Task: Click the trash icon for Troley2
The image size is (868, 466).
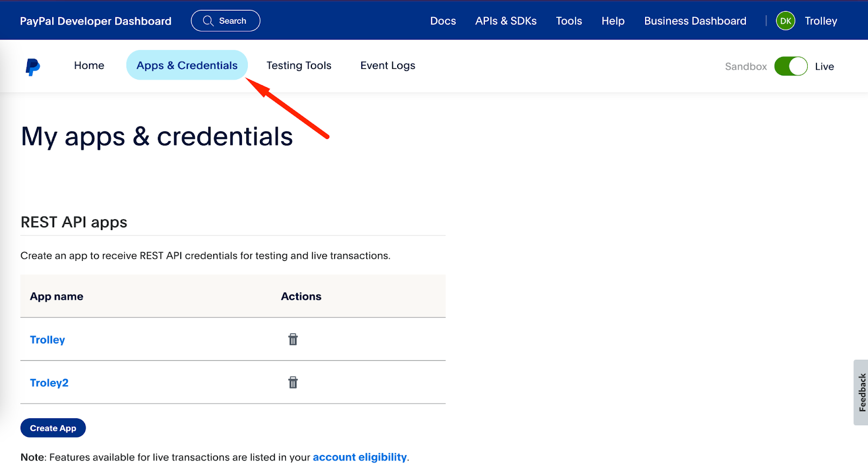Action: (x=293, y=383)
